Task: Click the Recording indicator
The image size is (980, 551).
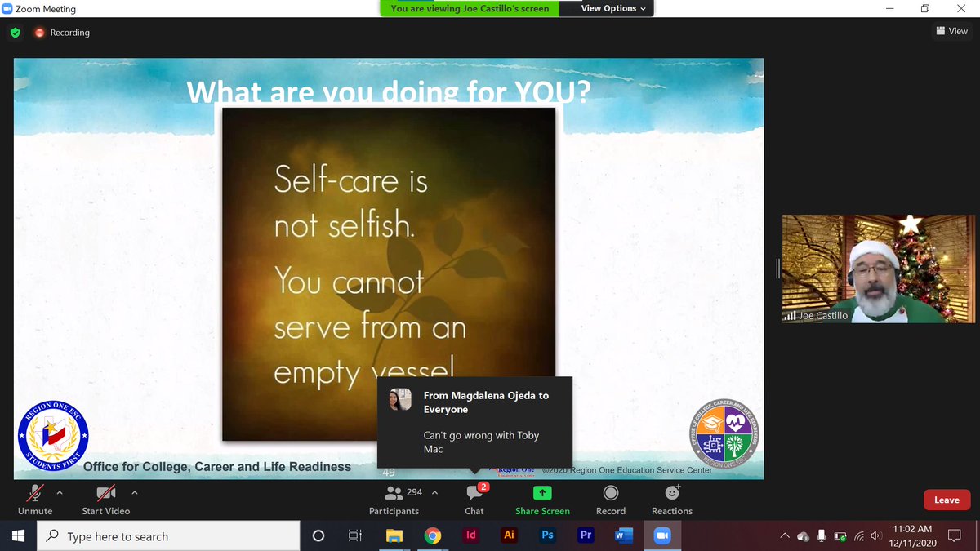Action: [x=62, y=33]
